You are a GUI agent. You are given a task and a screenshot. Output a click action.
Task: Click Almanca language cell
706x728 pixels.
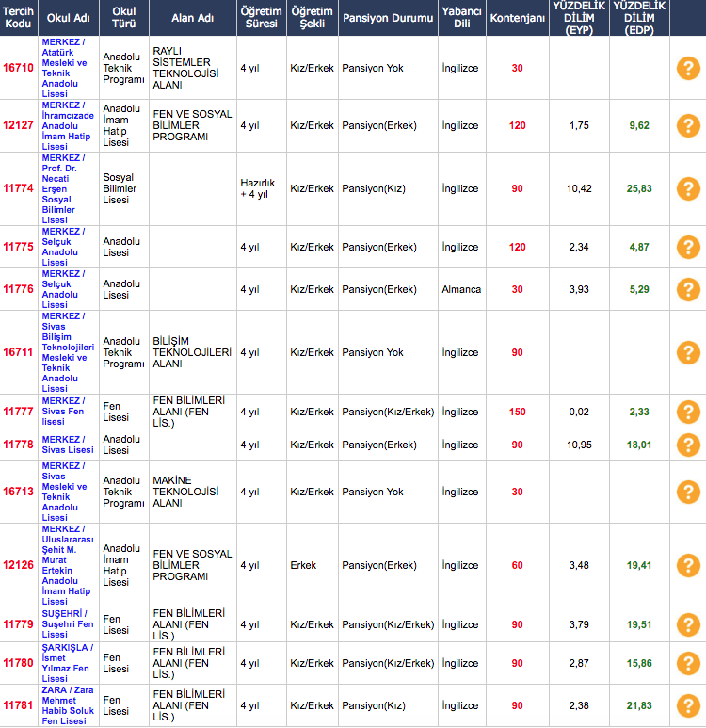[x=461, y=289]
